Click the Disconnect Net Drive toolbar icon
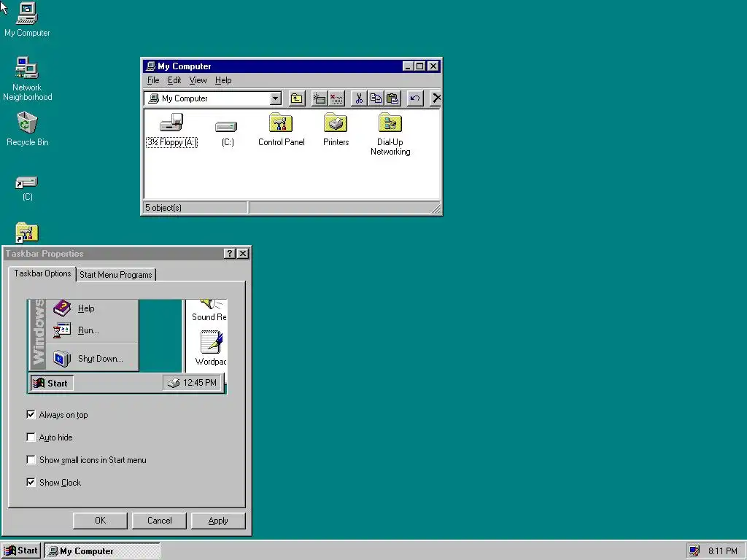Viewport: 747px width, 560px height. pyautogui.click(x=336, y=98)
